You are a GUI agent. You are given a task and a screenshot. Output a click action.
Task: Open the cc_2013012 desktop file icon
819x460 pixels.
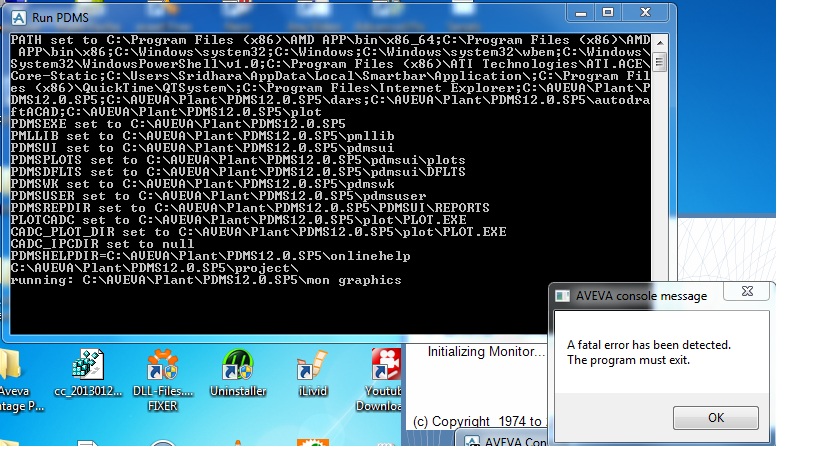click(x=88, y=373)
